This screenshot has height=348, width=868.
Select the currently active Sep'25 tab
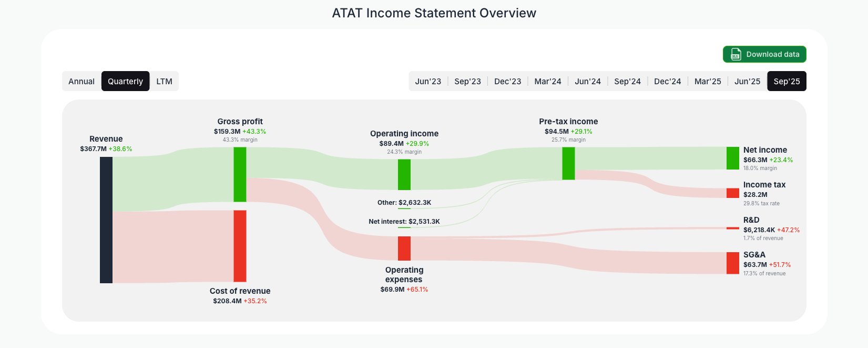(787, 81)
